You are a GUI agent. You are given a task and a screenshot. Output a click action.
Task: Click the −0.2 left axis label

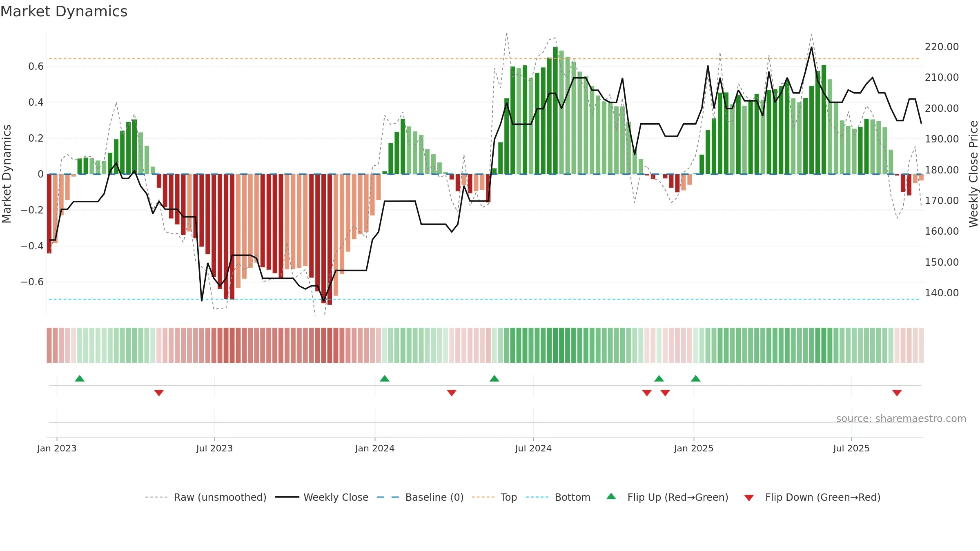click(x=32, y=210)
